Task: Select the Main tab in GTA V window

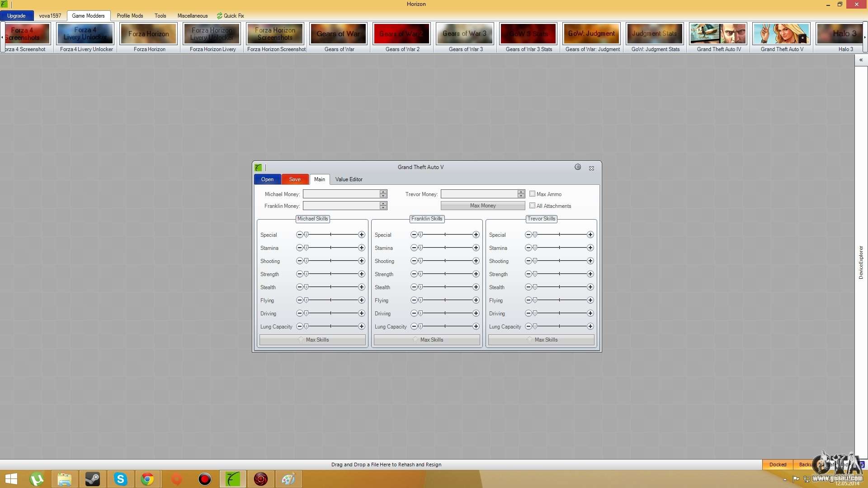Action: click(320, 179)
